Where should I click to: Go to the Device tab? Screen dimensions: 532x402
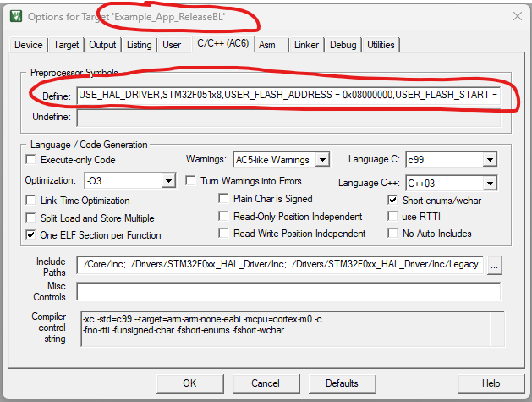(x=29, y=45)
